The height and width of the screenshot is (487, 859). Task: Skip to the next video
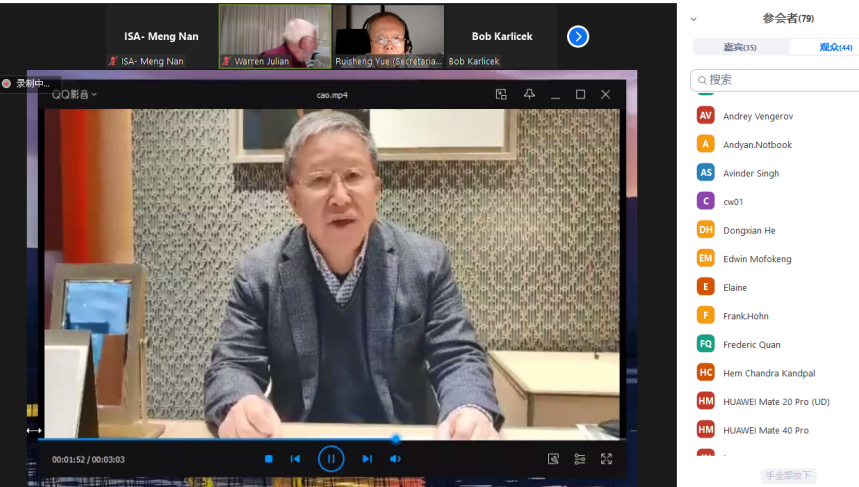point(367,459)
